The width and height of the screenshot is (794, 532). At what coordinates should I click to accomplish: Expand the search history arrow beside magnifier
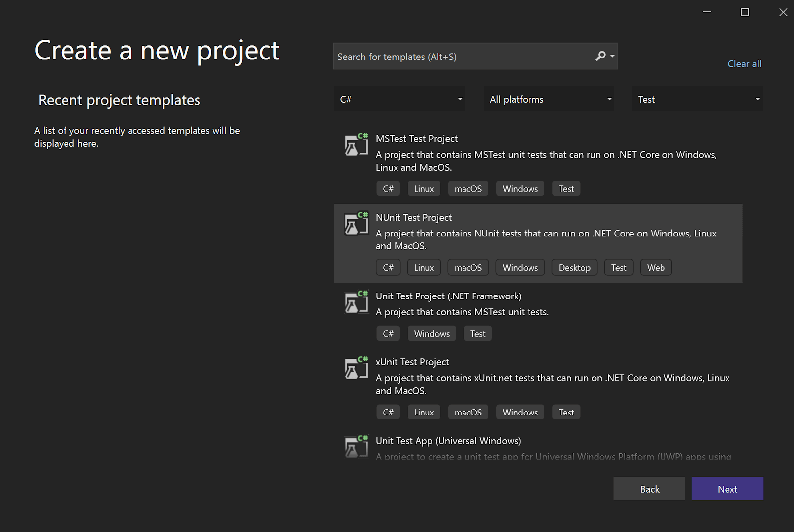(x=612, y=57)
